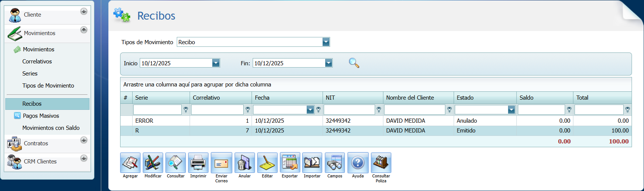The width and height of the screenshot is (644, 191).
Task: Click the Emitido estado cell
Action: [485, 131]
